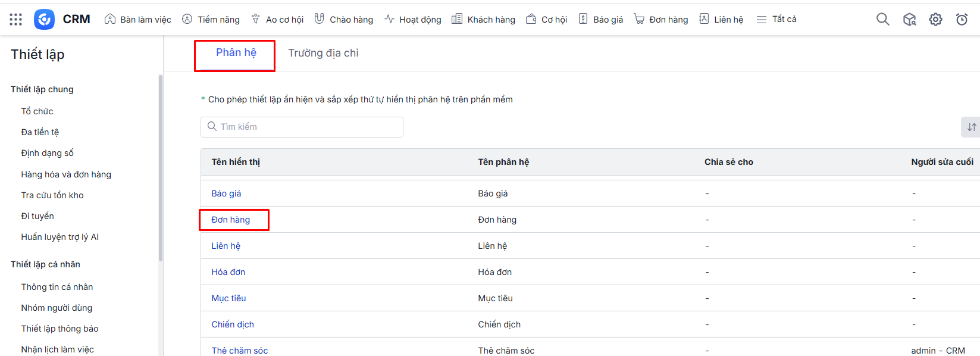Select Thiết lập thông báo setting
The width and height of the screenshot is (980, 356).
click(x=60, y=329)
